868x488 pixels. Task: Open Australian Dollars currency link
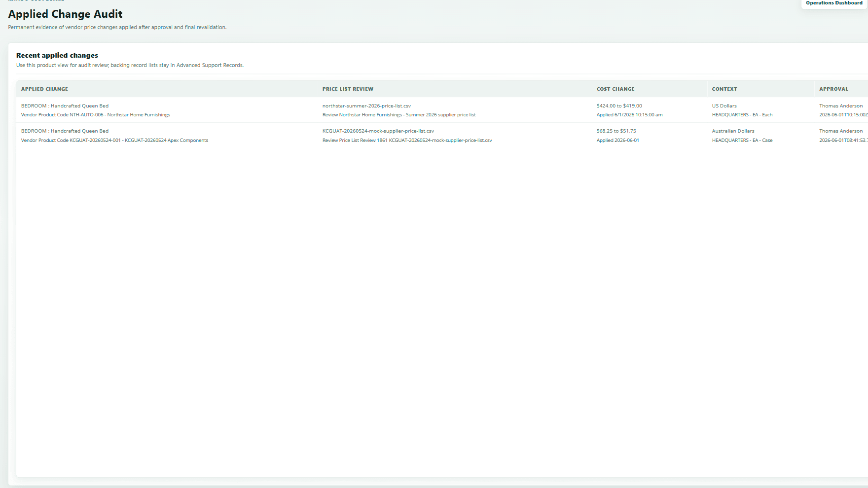[733, 131]
